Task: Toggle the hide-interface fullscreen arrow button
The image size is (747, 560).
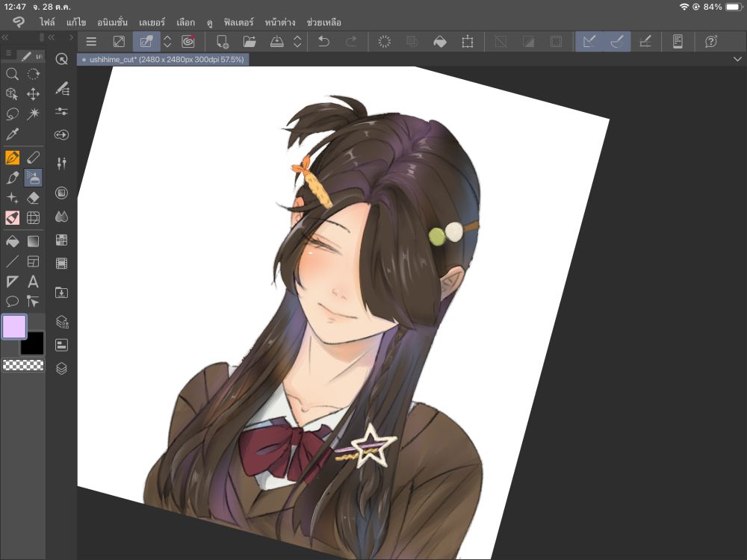Action: tap(119, 41)
